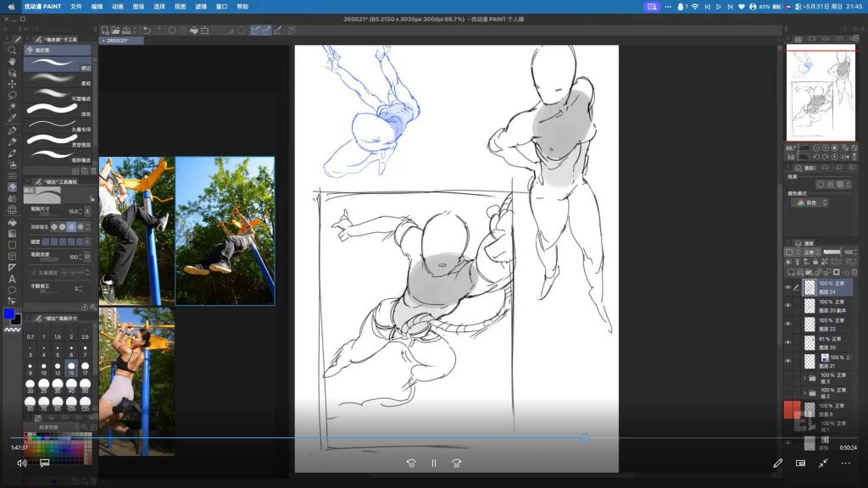Expand the 组 3 layer folder
868x488 pixels.
click(805, 378)
